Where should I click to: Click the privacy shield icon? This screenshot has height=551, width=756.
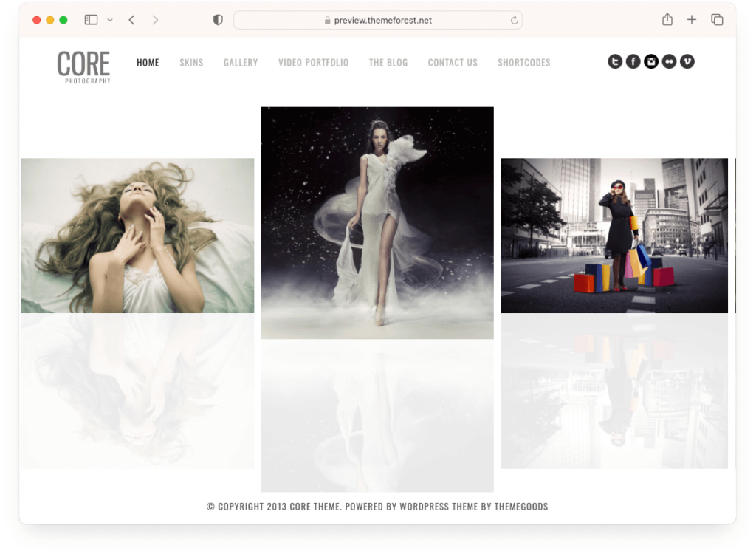218,20
